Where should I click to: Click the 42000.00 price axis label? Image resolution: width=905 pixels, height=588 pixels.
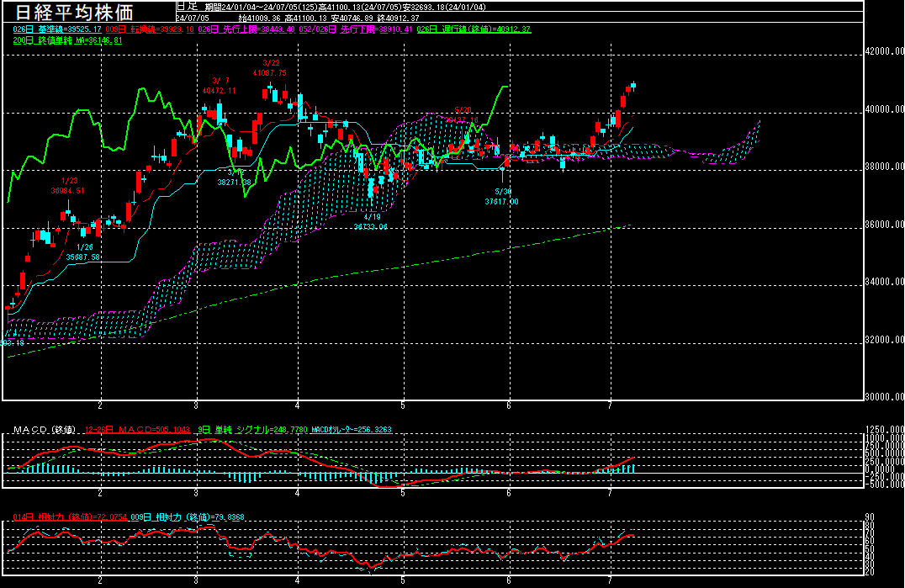[x=885, y=51]
